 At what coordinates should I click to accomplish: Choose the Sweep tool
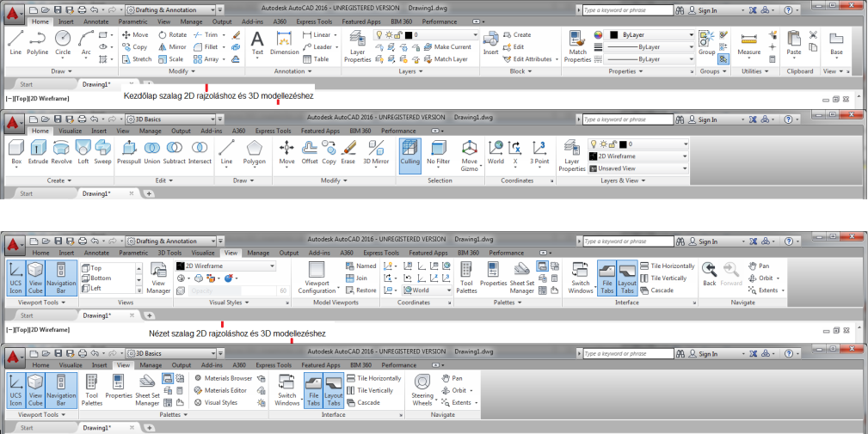coord(102,154)
